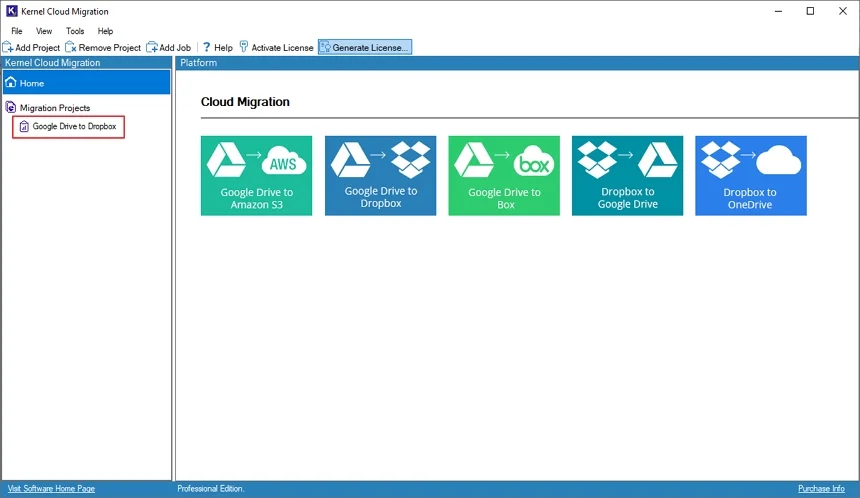Viewport: 860px width, 498px height.
Task: Open the Tools menu
Action: click(75, 31)
